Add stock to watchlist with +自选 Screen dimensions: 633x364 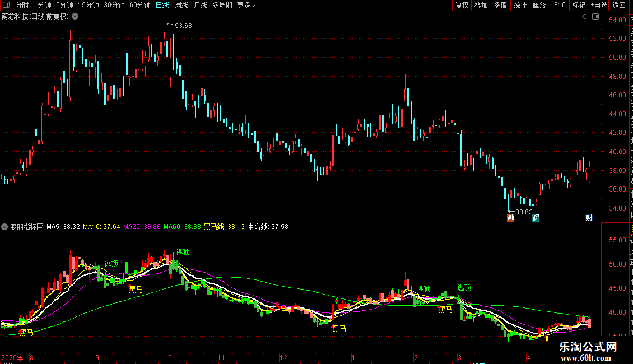click(599, 5)
